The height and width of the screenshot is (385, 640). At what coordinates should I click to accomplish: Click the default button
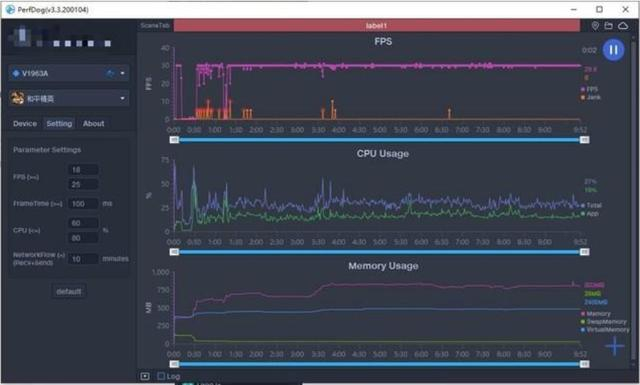[69, 291]
